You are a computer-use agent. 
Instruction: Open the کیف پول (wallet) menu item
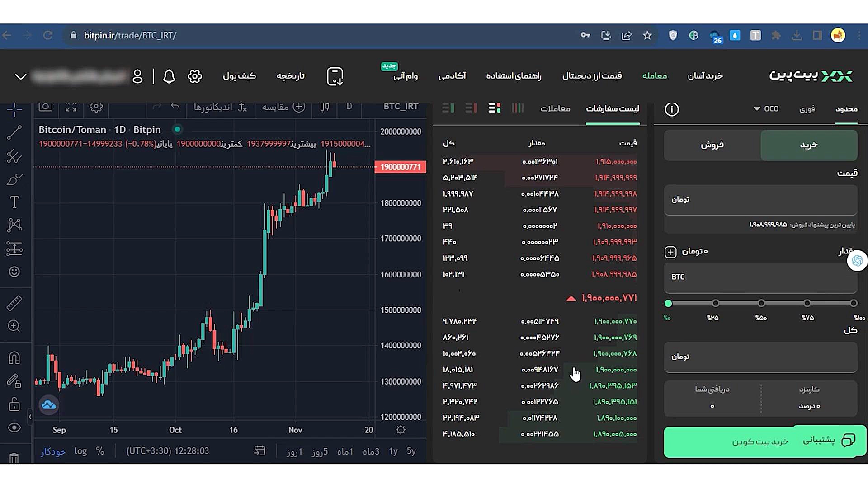click(239, 76)
